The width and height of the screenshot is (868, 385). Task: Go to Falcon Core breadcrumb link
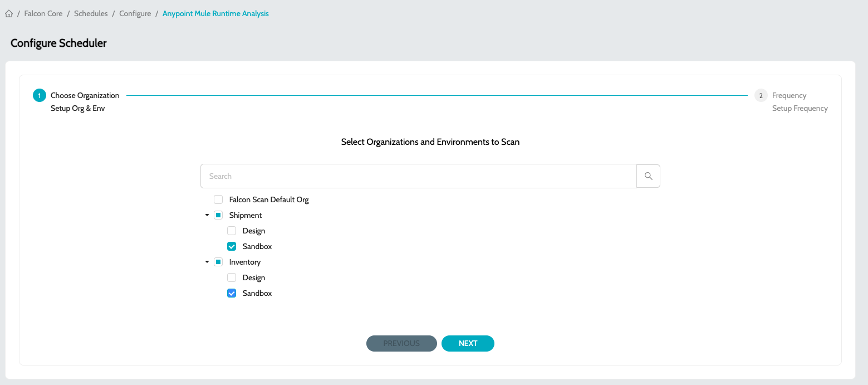(43, 13)
